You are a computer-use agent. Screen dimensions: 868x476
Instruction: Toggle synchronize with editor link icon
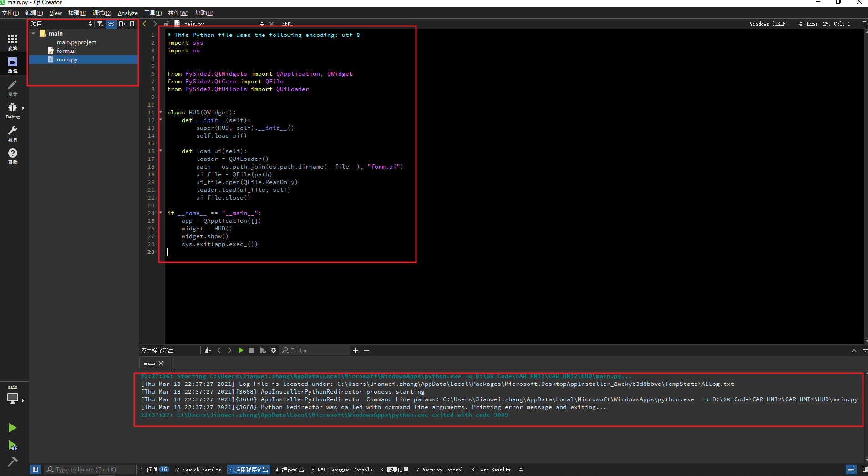tap(111, 24)
